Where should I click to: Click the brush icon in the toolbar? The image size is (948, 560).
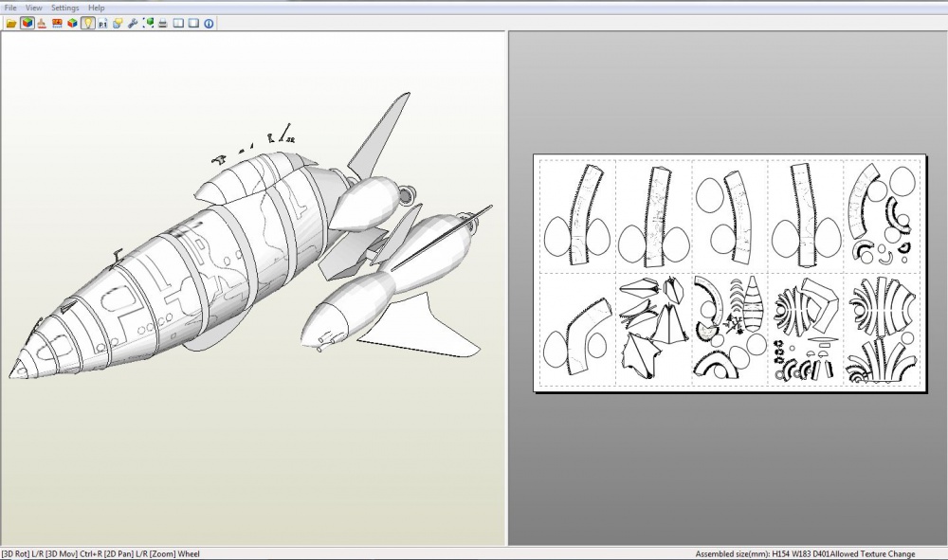(x=42, y=24)
